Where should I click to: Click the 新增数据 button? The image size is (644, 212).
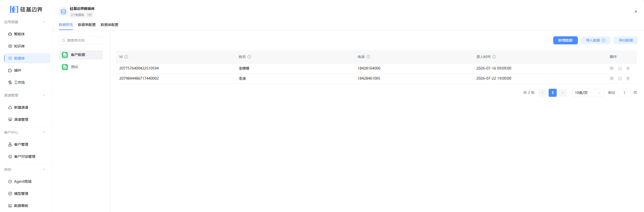[565, 40]
